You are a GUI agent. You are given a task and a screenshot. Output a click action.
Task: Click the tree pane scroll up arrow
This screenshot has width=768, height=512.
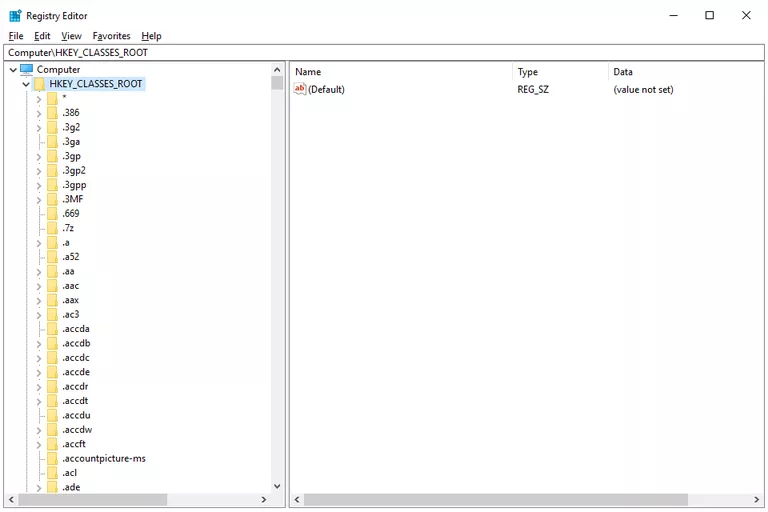[x=277, y=70]
